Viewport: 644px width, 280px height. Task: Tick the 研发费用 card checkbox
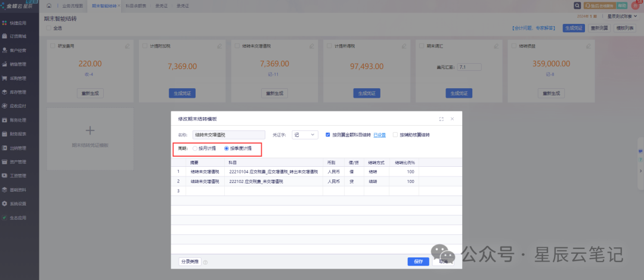(52, 46)
